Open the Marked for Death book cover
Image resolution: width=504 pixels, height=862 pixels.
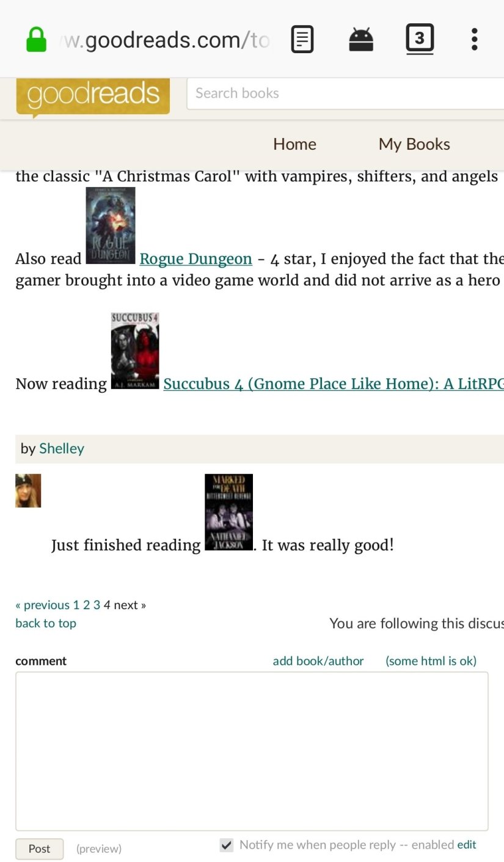[228, 512]
